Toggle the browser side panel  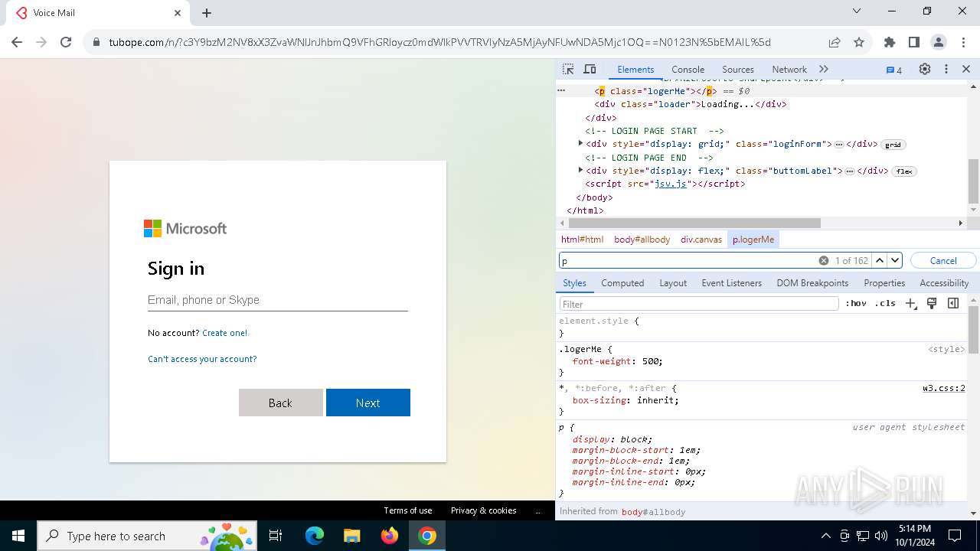[x=914, y=42]
